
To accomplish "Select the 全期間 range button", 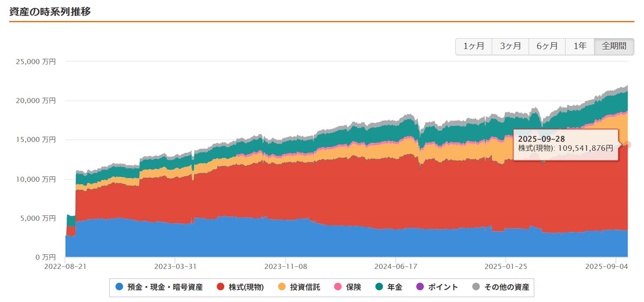I will (614, 46).
